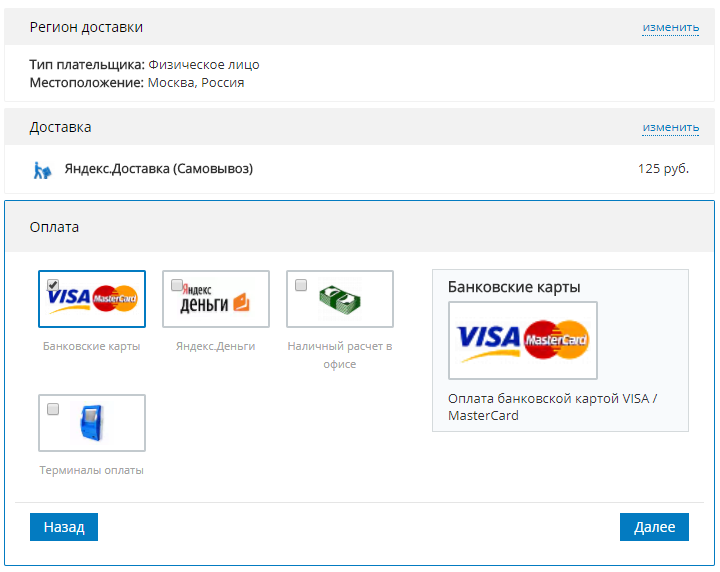The width and height of the screenshot is (720, 572).
Task: Click the Яндекс.Доставка (Самовывоз) delivery row
Action: point(159,169)
